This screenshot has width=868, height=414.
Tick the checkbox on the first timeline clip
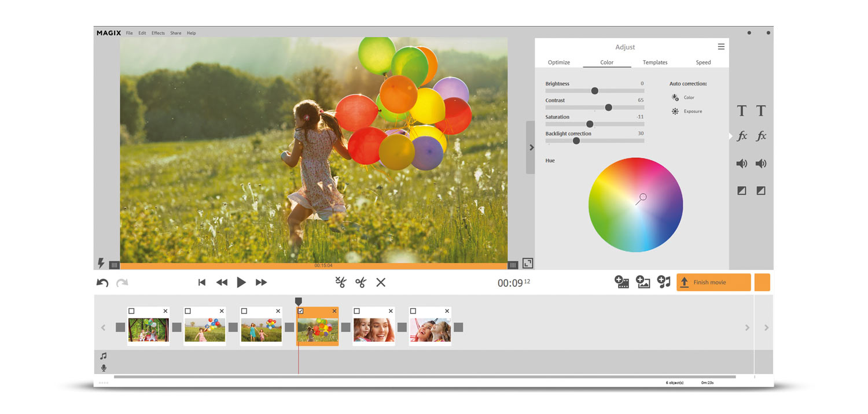click(x=131, y=311)
